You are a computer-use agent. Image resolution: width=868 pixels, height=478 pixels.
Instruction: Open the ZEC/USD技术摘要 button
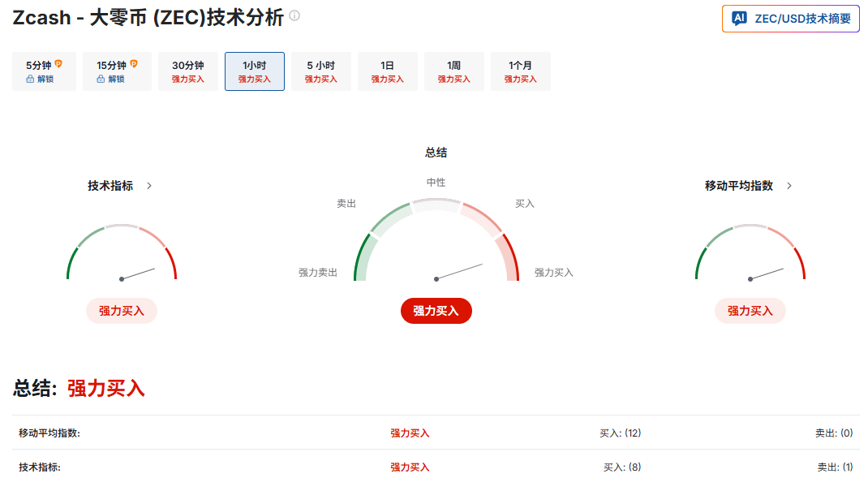pos(790,19)
